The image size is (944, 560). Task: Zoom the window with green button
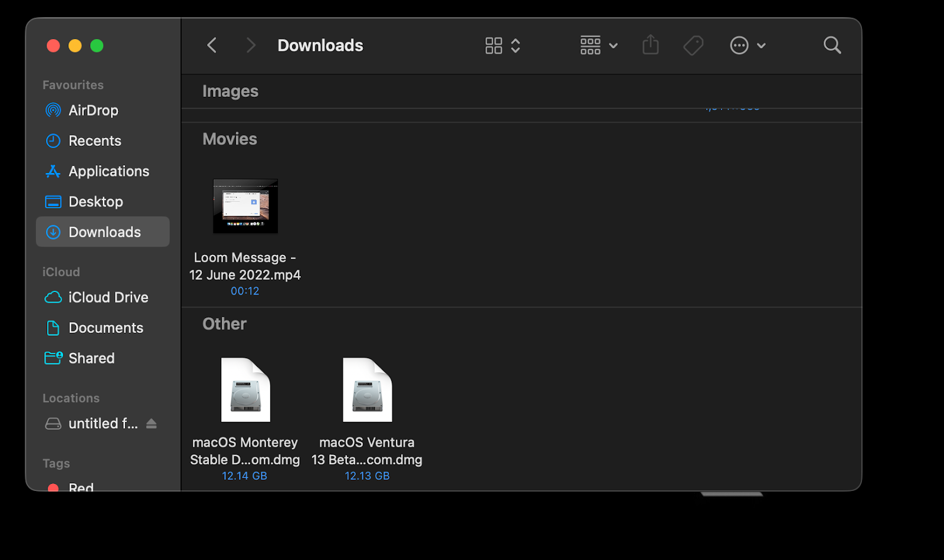tap(97, 45)
